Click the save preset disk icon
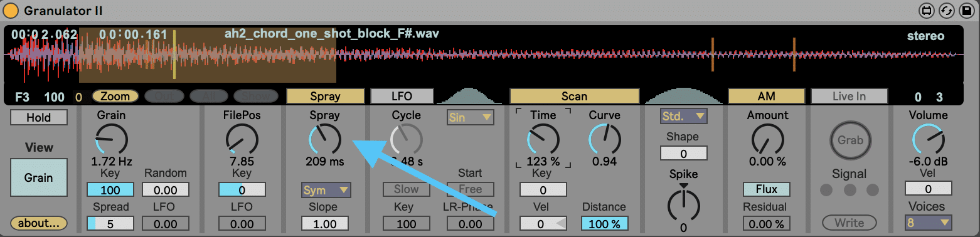The height and width of the screenshot is (237, 980). [967, 11]
